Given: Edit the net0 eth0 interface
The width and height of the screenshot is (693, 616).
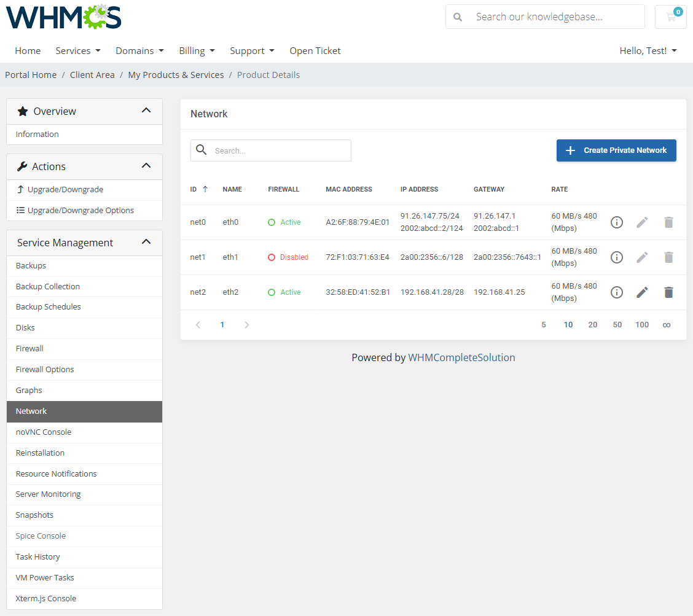Looking at the screenshot, I should [642, 222].
